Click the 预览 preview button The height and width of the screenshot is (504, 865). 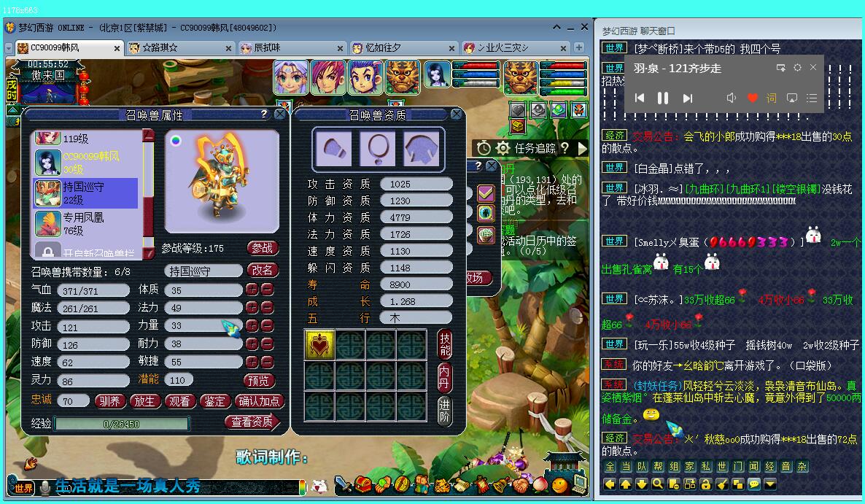pyautogui.click(x=258, y=380)
